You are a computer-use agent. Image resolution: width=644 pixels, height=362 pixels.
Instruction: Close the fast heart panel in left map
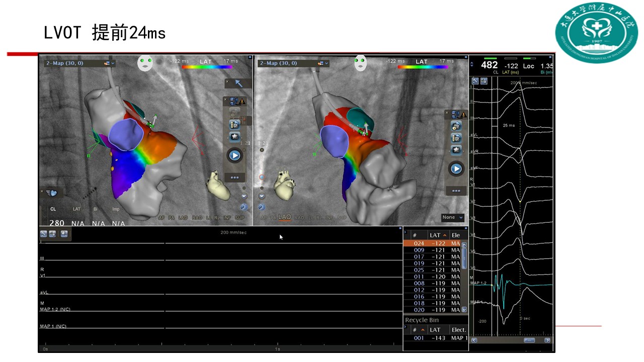[42, 191]
